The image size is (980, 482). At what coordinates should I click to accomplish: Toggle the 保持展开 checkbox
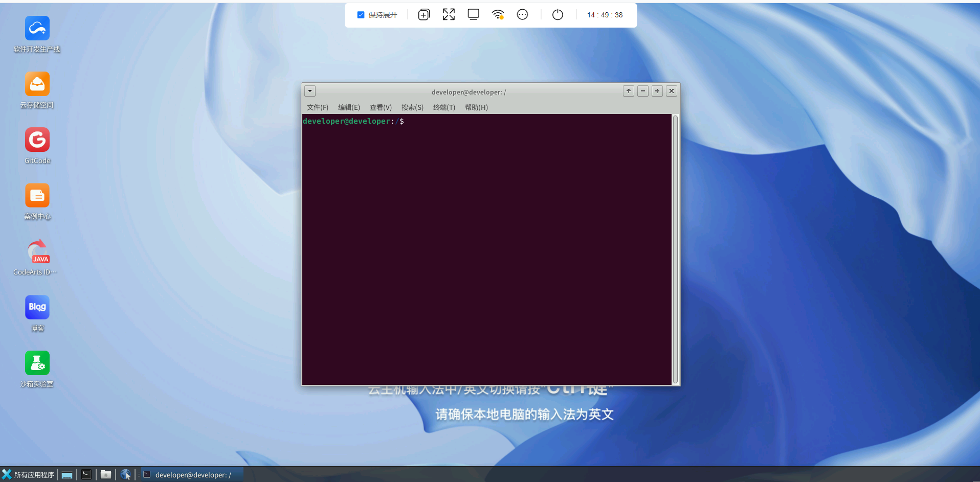click(x=361, y=15)
